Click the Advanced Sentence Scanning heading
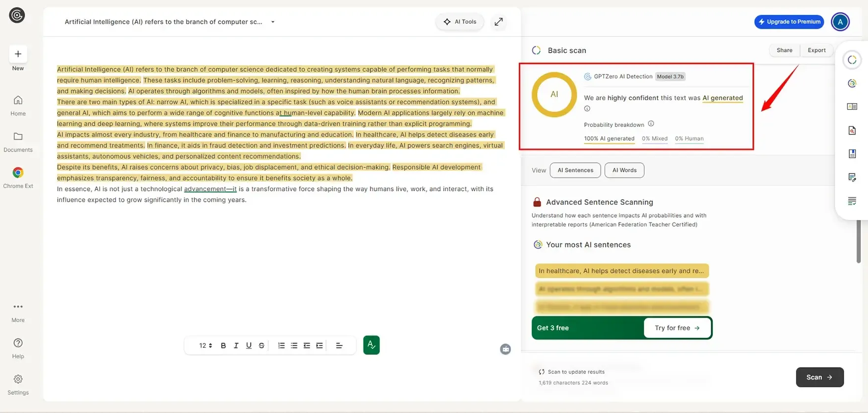Image resolution: width=868 pixels, height=413 pixels. coord(599,202)
